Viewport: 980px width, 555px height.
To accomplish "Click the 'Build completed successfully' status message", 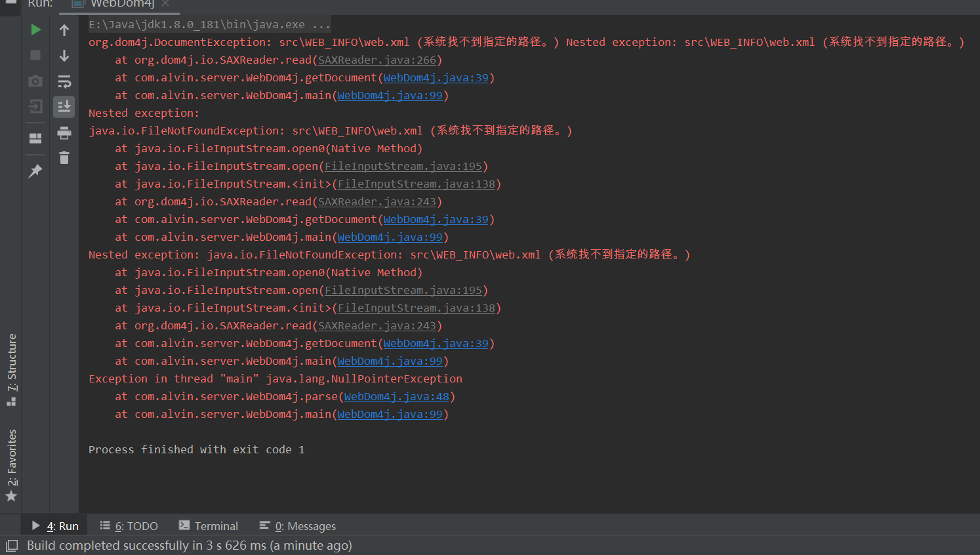I will coord(190,545).
